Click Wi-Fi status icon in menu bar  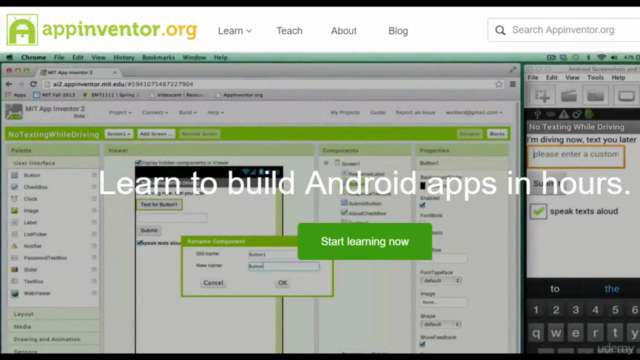click(x=601, y=58)
